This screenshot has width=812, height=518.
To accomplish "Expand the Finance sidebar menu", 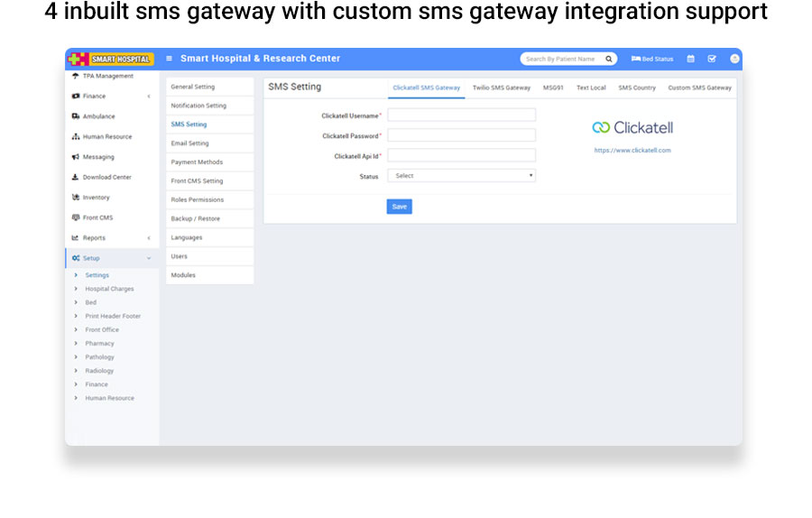I will tap(94, 96).
